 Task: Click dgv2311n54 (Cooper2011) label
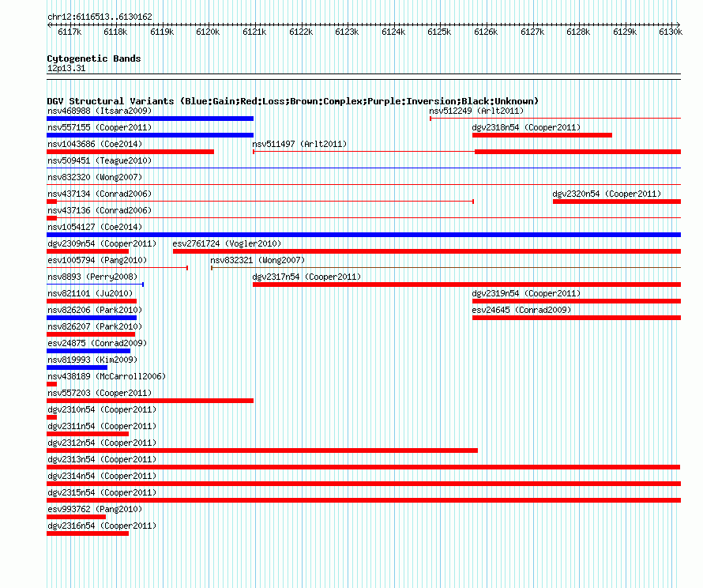click(102, 426)
